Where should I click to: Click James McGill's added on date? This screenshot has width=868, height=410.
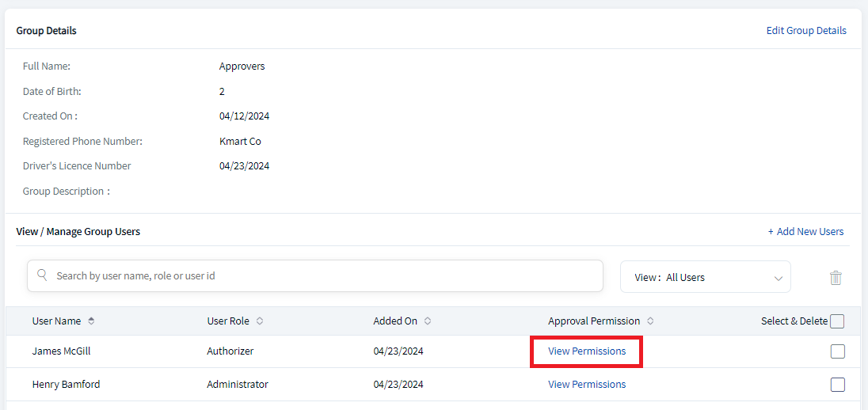tap(398, 351)
